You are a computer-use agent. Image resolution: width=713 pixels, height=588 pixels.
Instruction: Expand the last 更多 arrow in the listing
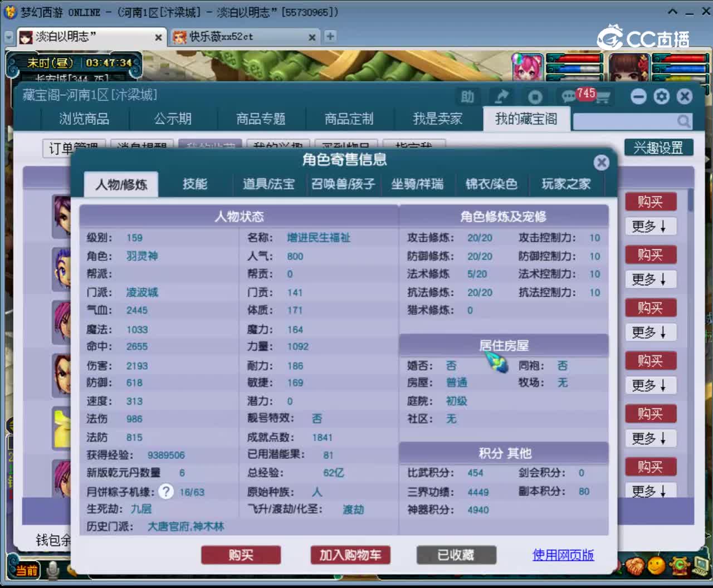pyautogui.click(x=649, y=490)
